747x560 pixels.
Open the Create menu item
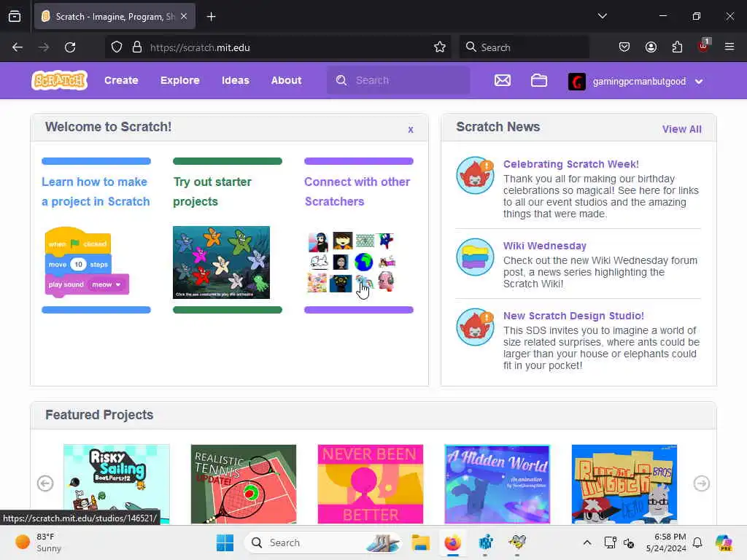(x=122, y=80)
